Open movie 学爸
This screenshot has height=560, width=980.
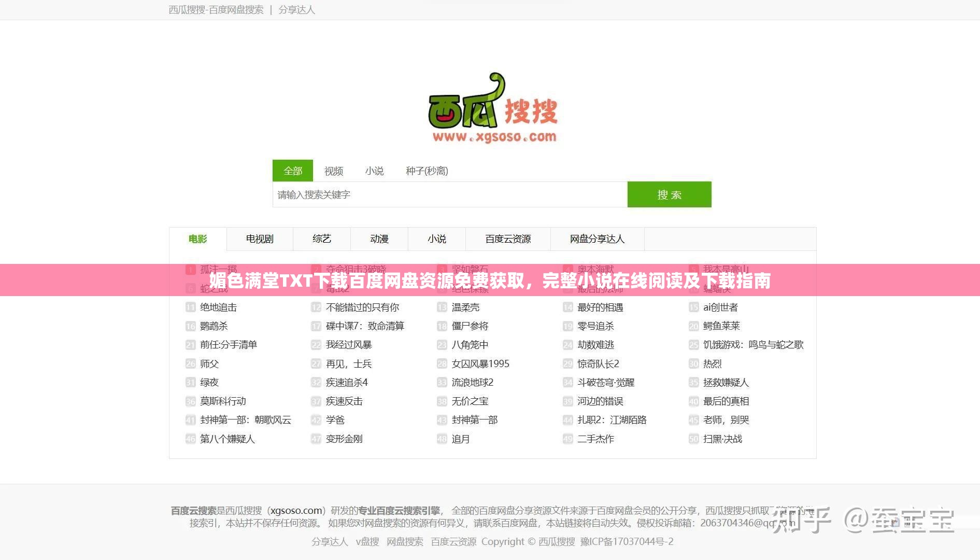coord(335,420)
